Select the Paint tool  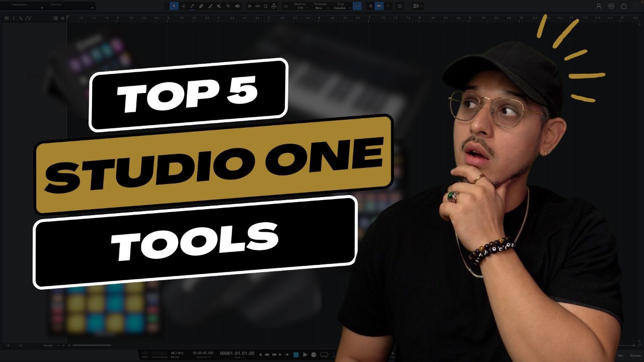(x=210, y=6)
